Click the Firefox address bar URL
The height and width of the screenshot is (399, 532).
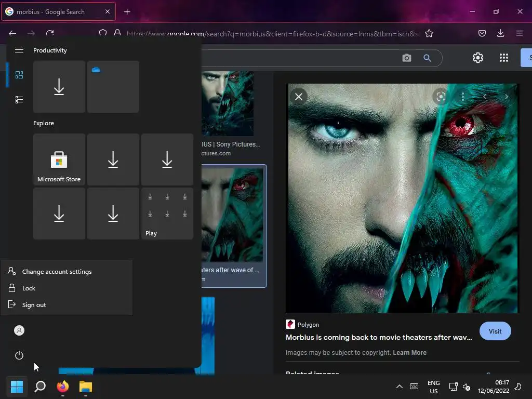tap(273, 34)
